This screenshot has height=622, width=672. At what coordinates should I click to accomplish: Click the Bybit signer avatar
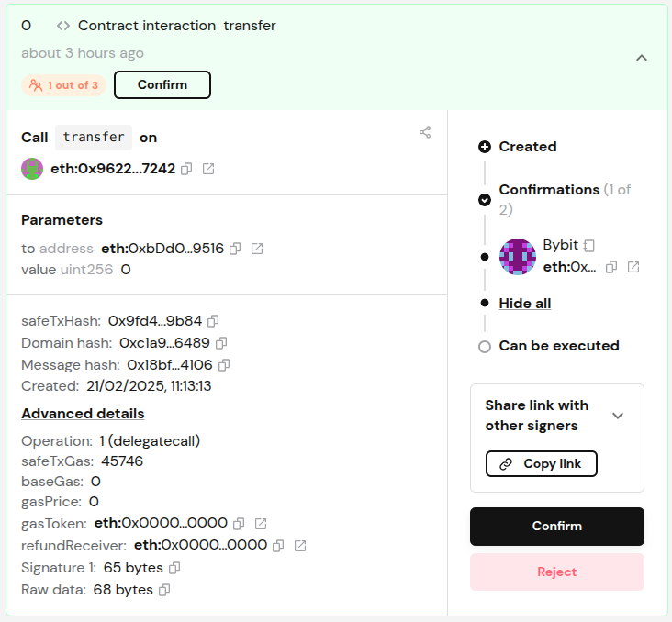[517, 257]
